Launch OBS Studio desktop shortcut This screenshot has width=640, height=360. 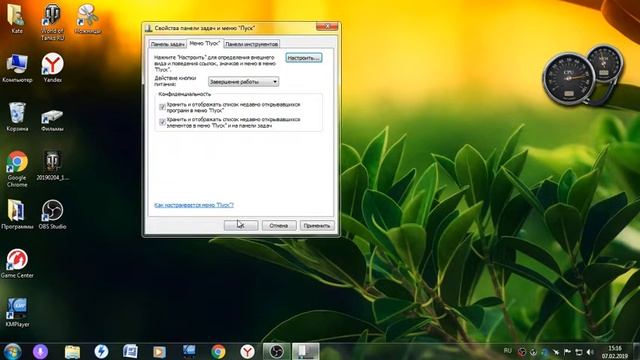tap(52, 214)
